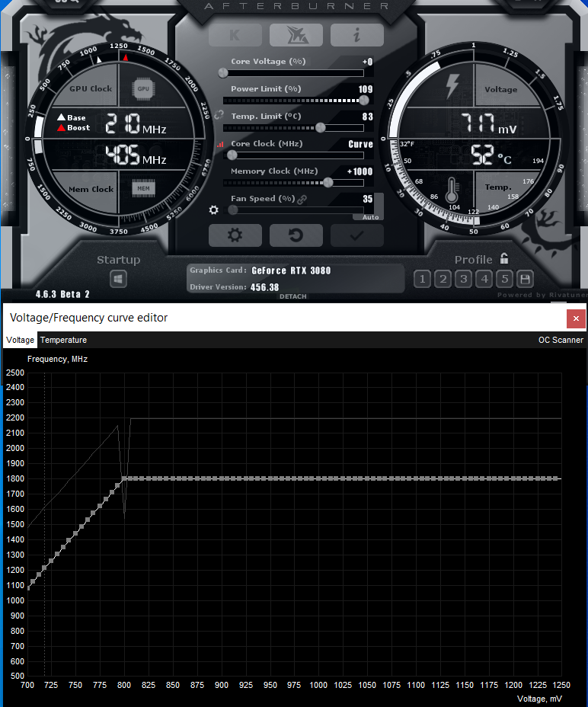The image size is (588, 707).
Task: Click the Temp. Limit value 83
Action: (367, 117)
